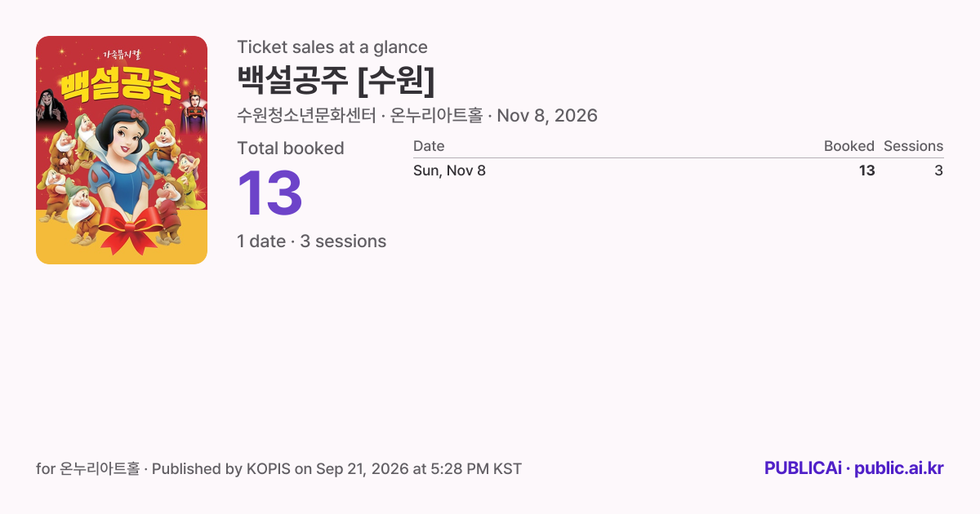
Task: Select the Sun, Nov 8 table row
Action: pyautogui.click(x=679, y=171)
